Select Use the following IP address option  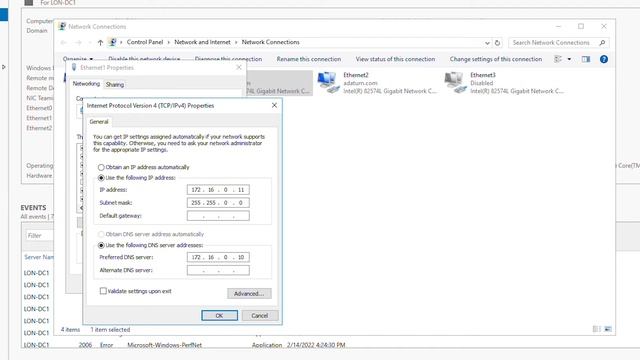tap(101, 178)
